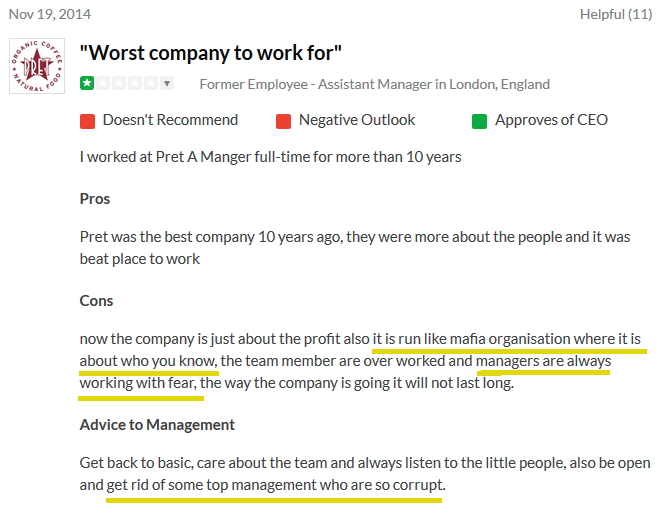Click the Advice to Management heading
Screen dimensions: 666x519
pyautogui.click(x=157, y=424)
